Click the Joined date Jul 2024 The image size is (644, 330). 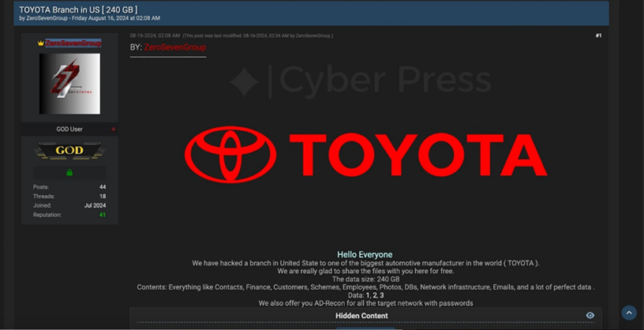(96, 206)
